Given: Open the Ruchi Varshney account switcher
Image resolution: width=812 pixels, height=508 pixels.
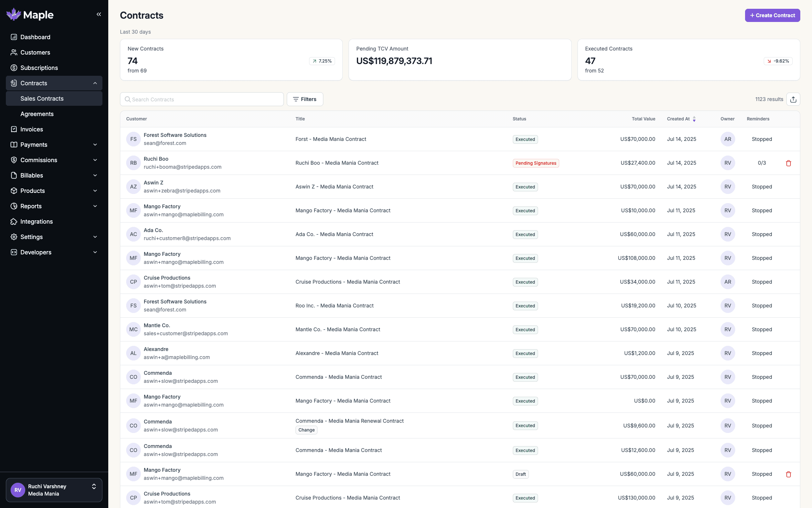Looking at the screenshot, I should point(54,490).
